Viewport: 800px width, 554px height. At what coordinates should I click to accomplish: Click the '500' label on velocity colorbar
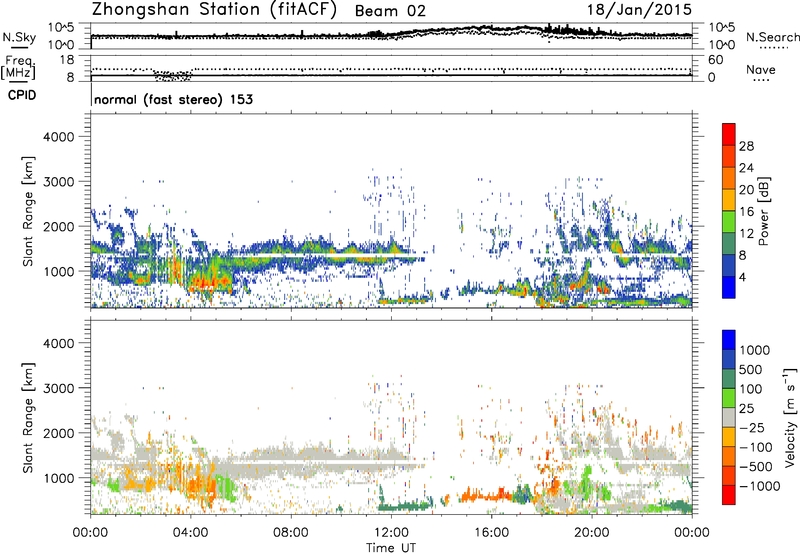(x=751, y=369)
